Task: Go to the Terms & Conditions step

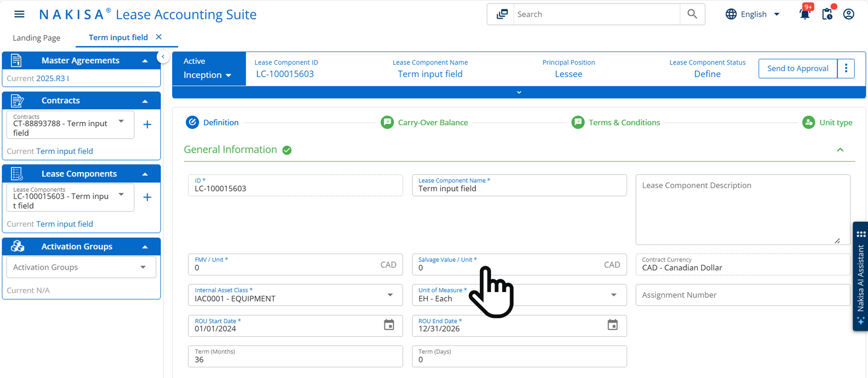Action: tap(616, 123)
